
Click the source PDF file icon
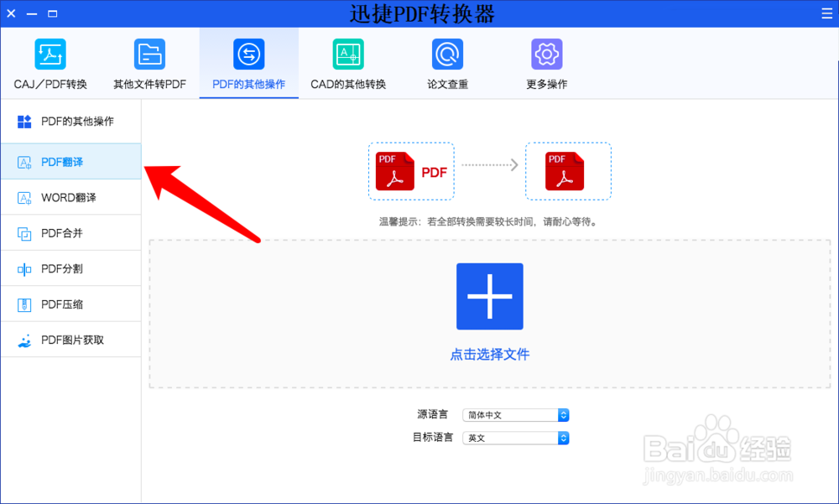(x=395, y=171)
